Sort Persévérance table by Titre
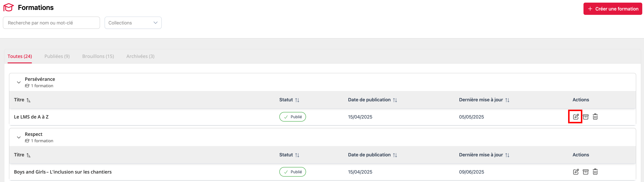Image resolution: width=644 pixels, height=182 pixels. click(x=28, y=100)
